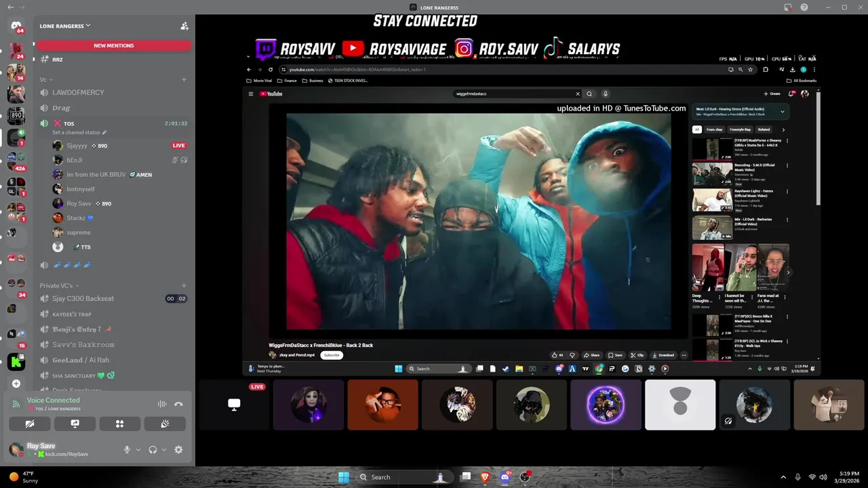
Task: Create channel in Vc category plus
Action: [184, 79]
